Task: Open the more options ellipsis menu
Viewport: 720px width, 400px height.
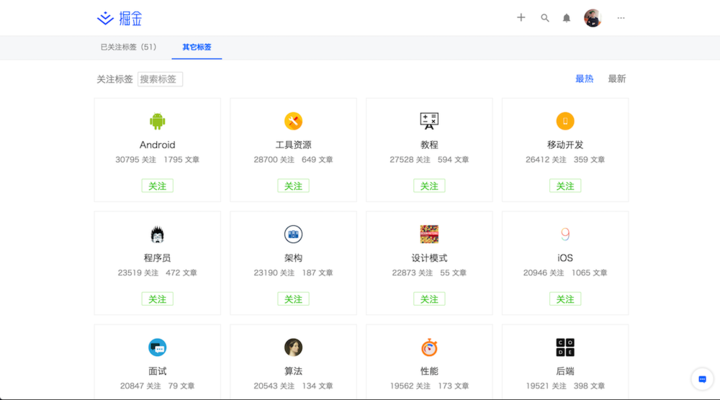Action: click(621, 18)
